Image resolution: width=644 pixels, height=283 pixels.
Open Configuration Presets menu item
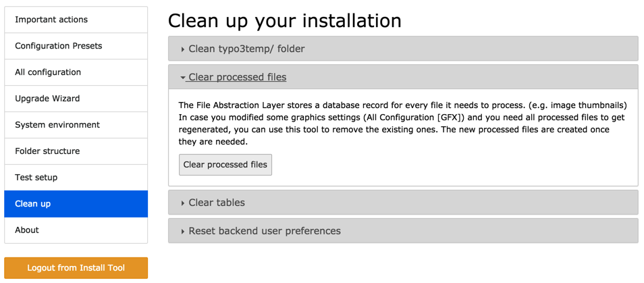[59, 46]
